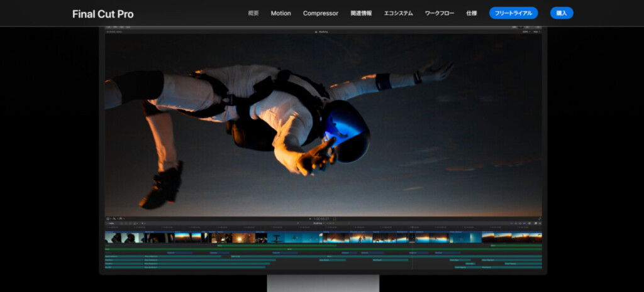Open the 仕様 navigation item
Image resolution: width=644 pixels, height=292 pixels.
[472, 13]
